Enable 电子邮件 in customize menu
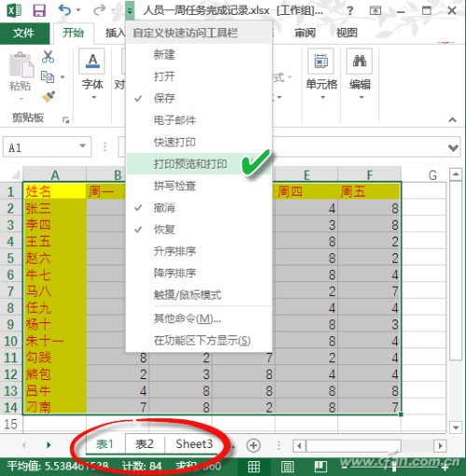The image size is (466, 476). pyautogui.click(x=199, y=120)
